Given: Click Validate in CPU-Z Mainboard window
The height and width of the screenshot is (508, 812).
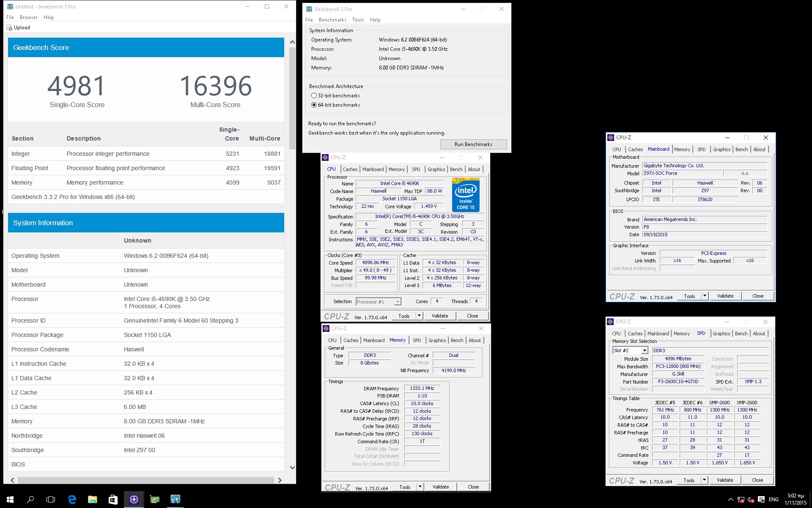Looking at the screenshot, I should pyautogui.click(x=725, y=296).
